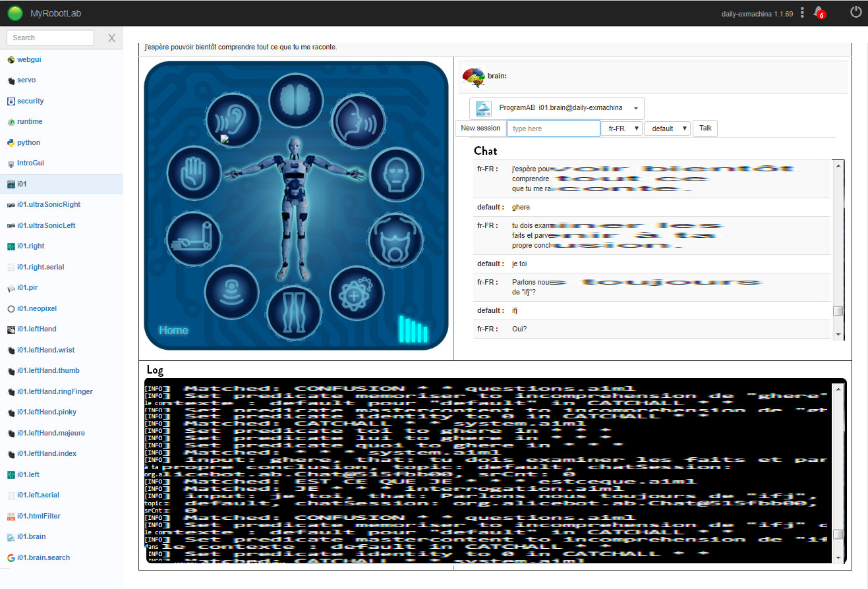Open i01.leftHand.wrist service item

pos(45,350)
